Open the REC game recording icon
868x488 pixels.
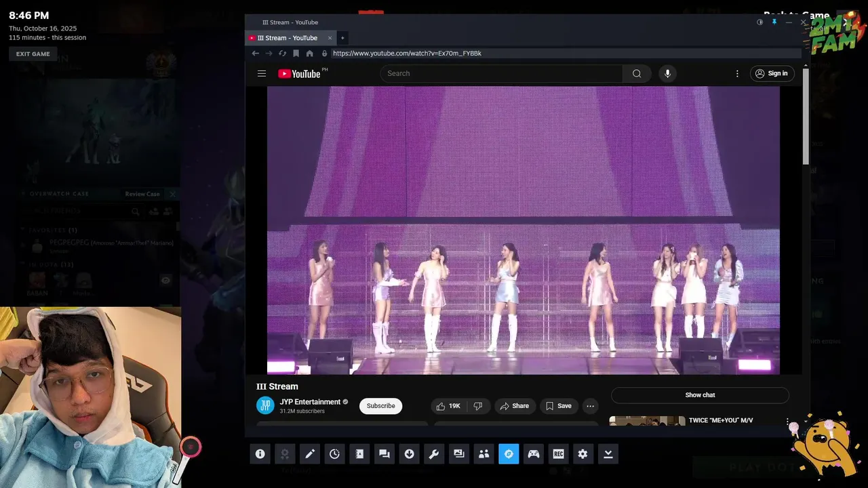tap(558, 454)
